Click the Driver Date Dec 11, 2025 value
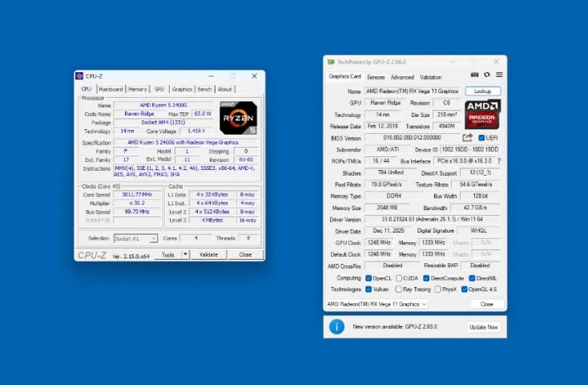The width and height of the screenshot is (588, 385). click(388, 230)
